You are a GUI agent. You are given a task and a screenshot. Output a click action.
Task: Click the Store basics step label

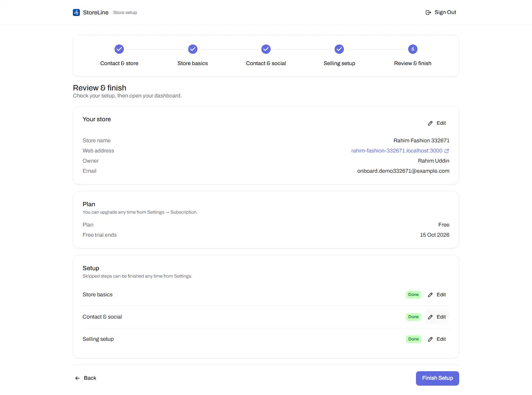[x=193, y=64]
